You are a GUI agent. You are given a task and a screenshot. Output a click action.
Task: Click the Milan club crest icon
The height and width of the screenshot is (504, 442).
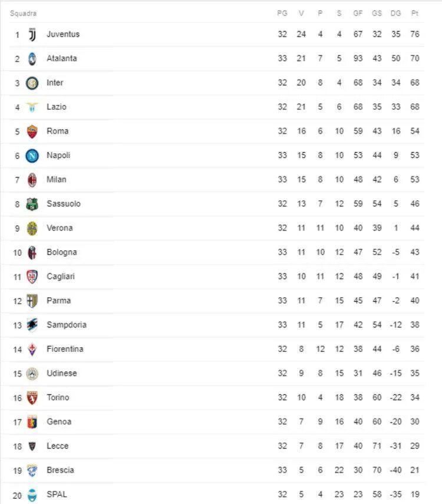click(x=32, y=180)
